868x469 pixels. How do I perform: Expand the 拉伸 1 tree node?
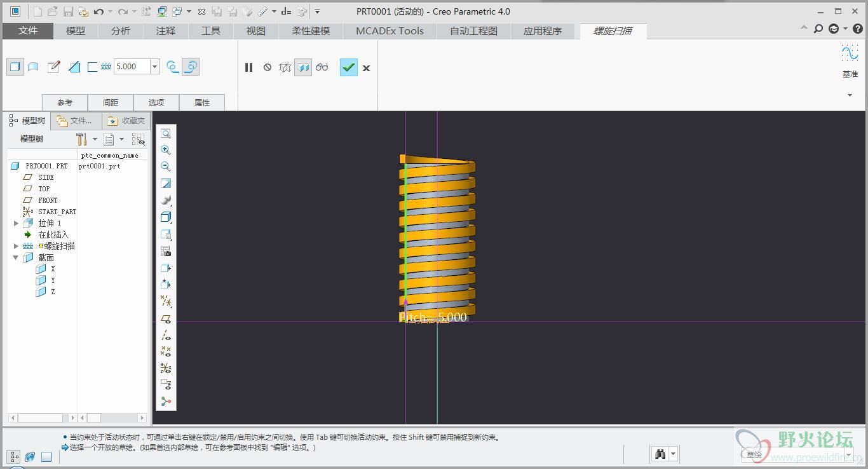tap(16, 224)
